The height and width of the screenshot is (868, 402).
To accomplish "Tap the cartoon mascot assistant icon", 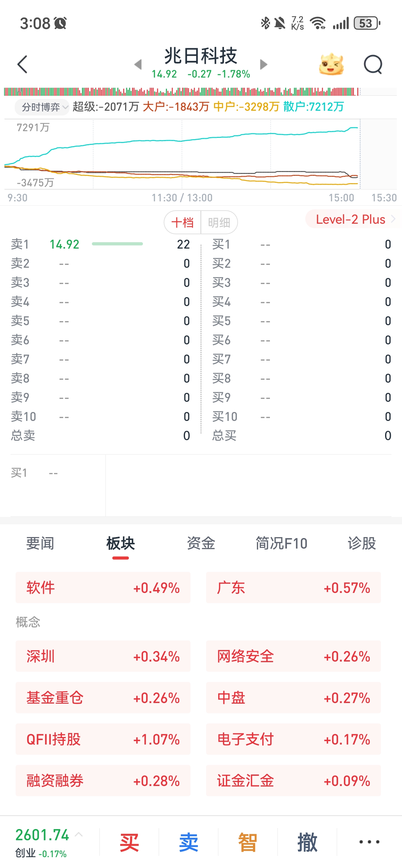I will [x=331, y=64].
